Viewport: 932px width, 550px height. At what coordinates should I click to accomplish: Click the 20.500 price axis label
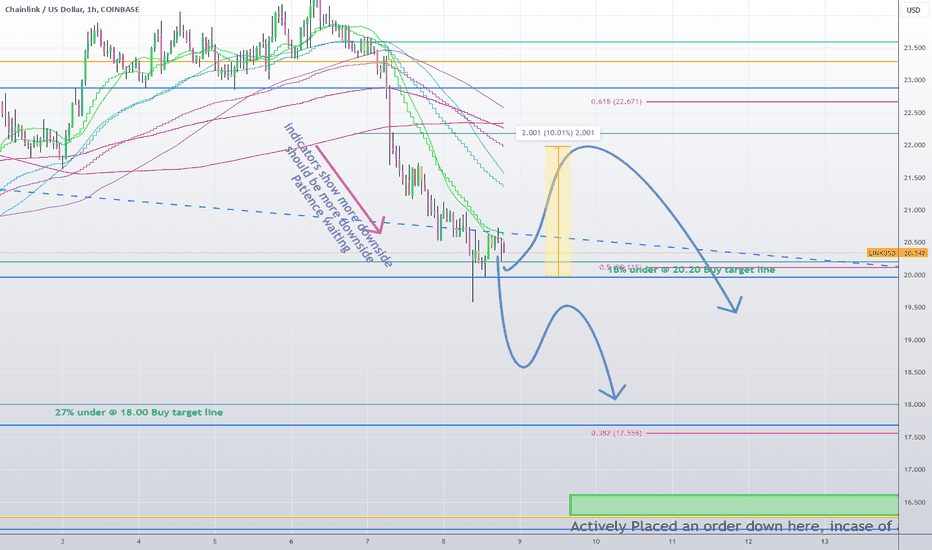[914, 243]
